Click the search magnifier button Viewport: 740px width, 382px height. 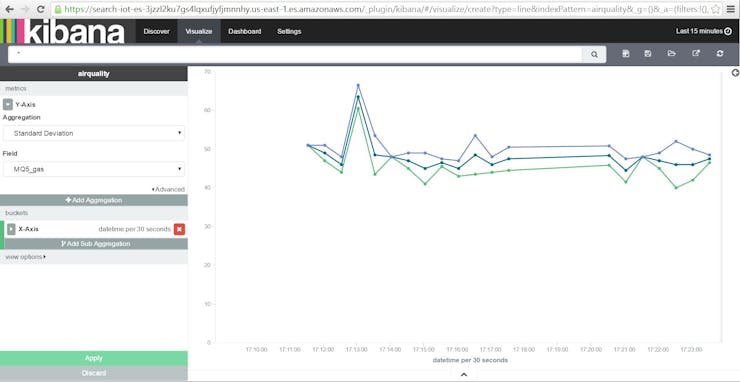pos(594,54)
